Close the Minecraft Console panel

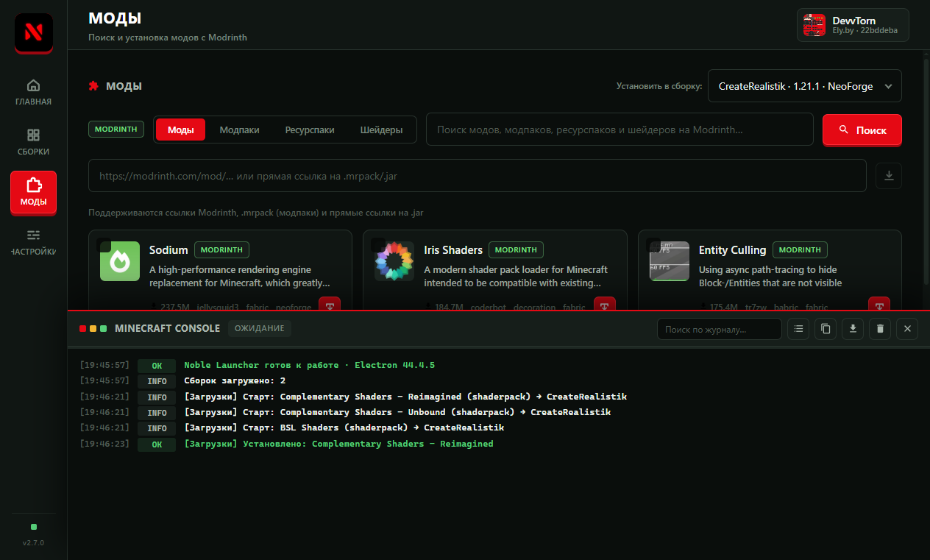pos(907,329)
